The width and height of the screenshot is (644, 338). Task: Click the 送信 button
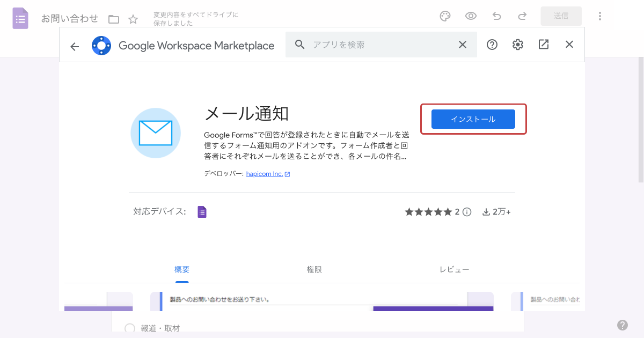pos(561,16)
